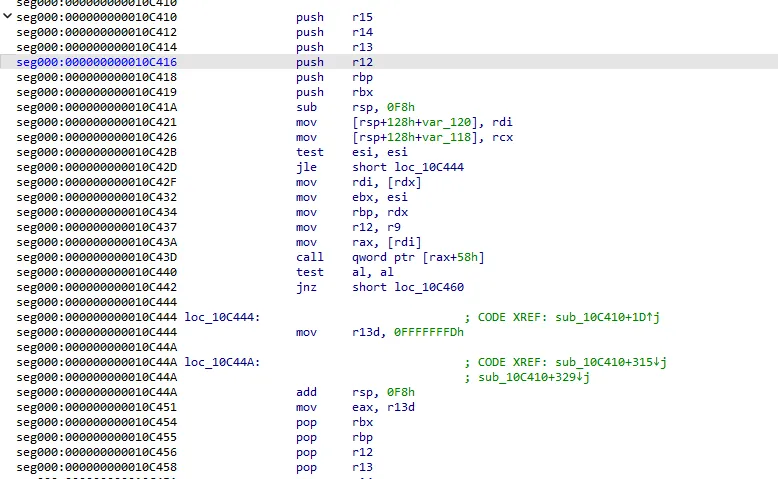Follow the CODE XREF sub_10C410+315
Image resolution: width=778 pixels, height=479 pixels.
coord(610,362)
